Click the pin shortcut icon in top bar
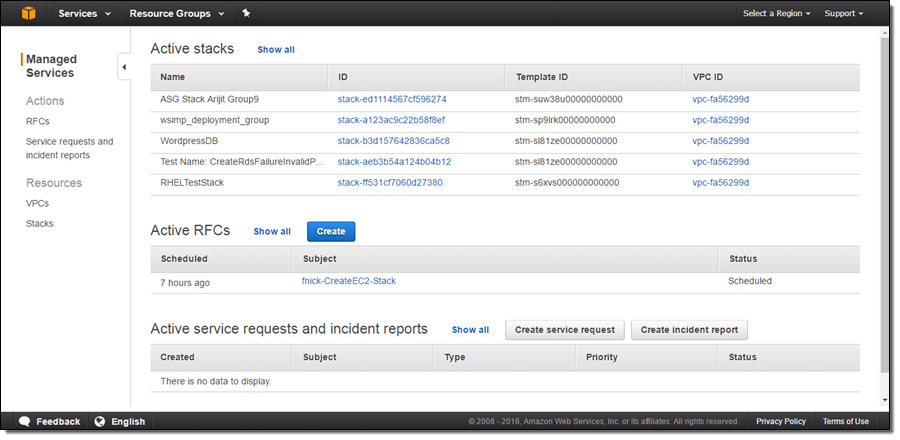The image size is (900, 440). pos(246,14)
